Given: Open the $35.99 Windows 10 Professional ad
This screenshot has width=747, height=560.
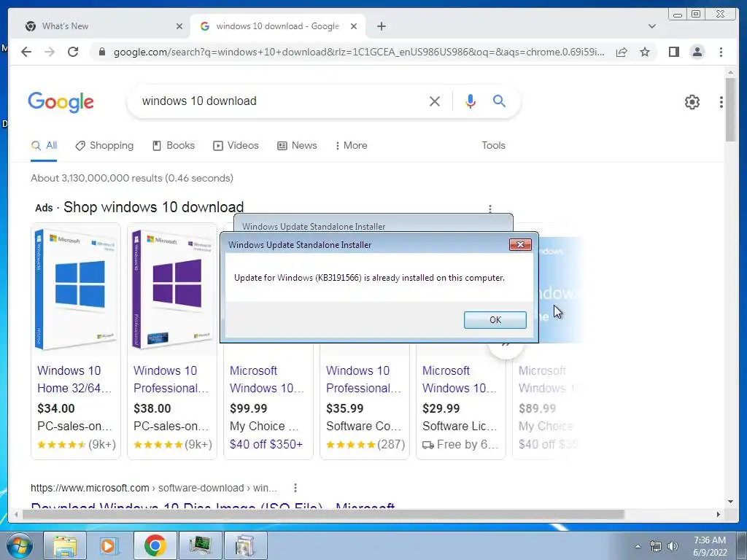Looking at the screenshot, I should pyautogui.click(x=364, y=379).
